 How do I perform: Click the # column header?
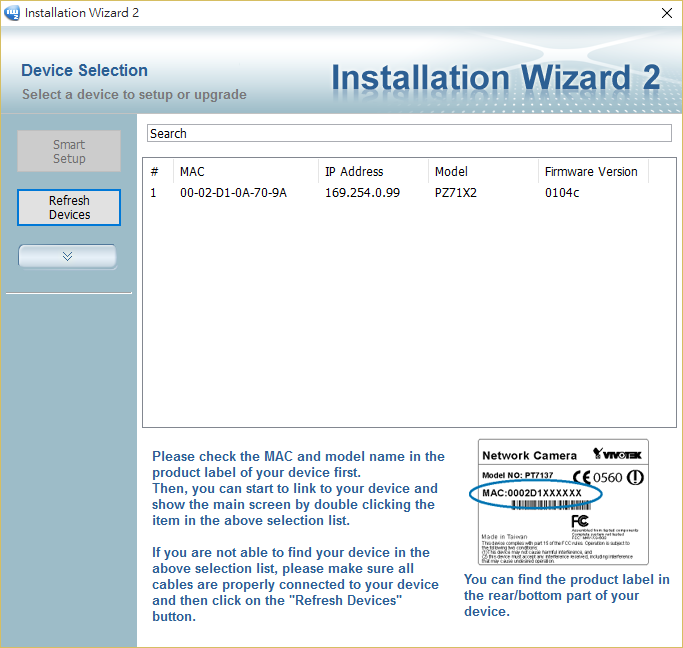pyautogui.click(x=159, y=172)
